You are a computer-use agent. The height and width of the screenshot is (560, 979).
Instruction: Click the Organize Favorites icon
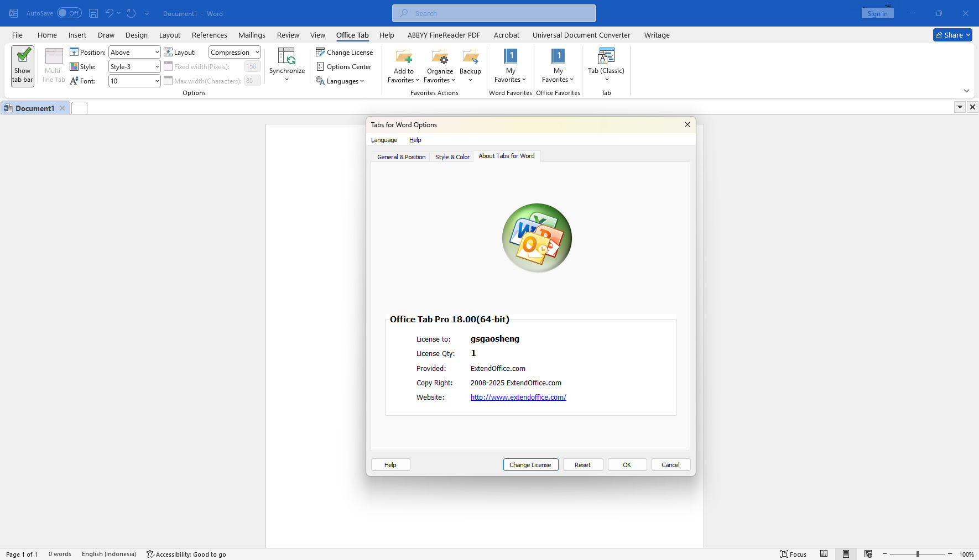pyautogui.click(x=440, y=57)
